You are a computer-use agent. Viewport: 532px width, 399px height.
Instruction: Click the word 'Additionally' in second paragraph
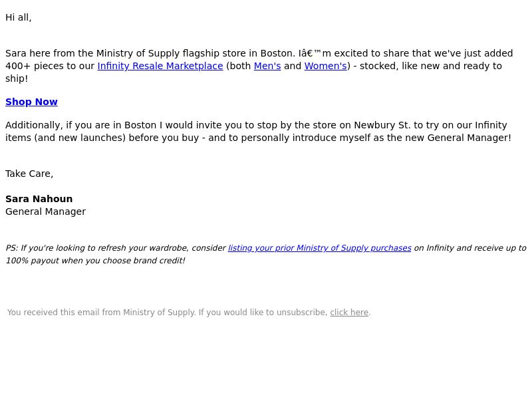34,125
